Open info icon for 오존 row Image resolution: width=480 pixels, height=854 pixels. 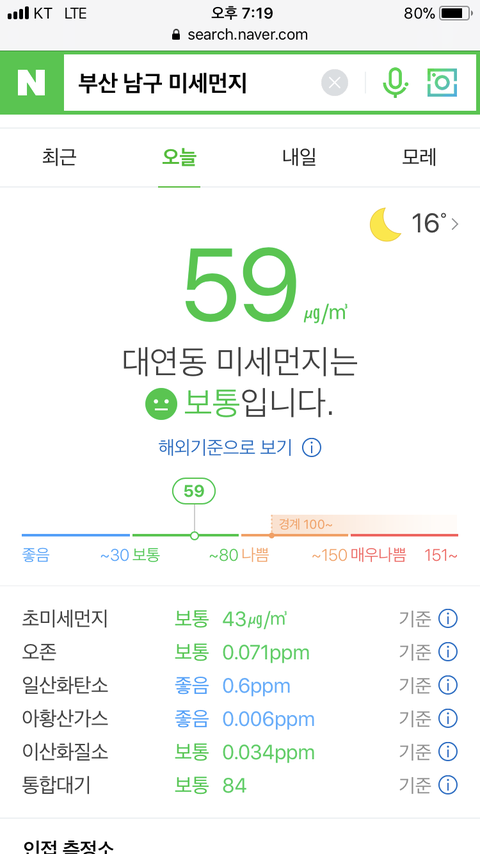pyautogui.click(x=448, y=652)
